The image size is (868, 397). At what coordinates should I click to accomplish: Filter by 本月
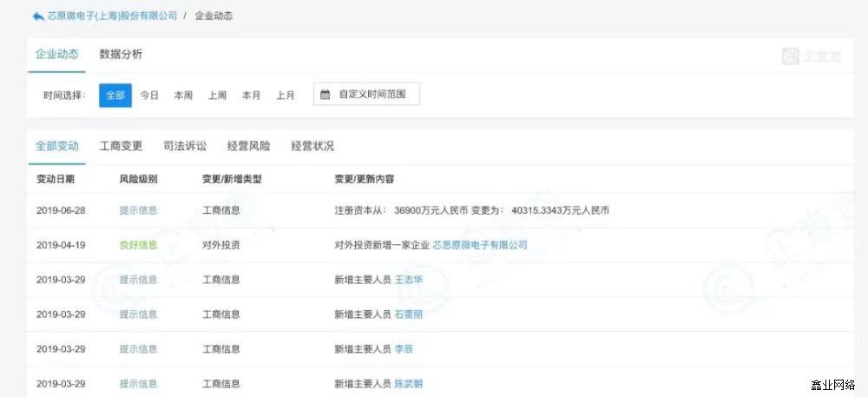251,96
